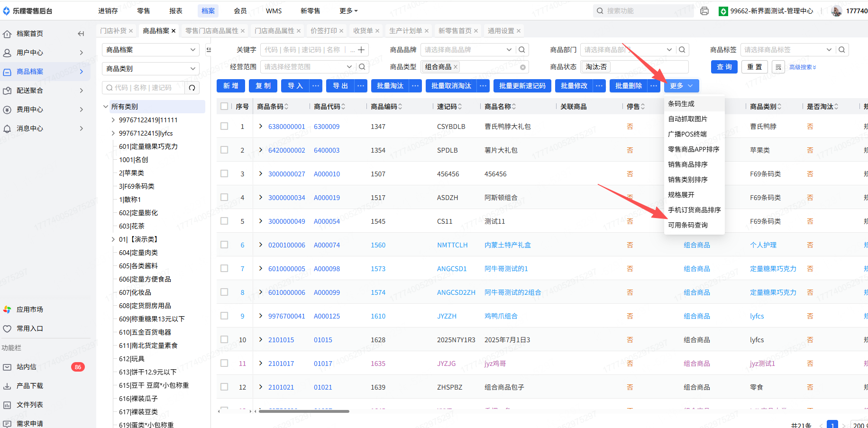Close the 价签打印 tab
Screen dimensions: 868x428
[x=341, y=31]
